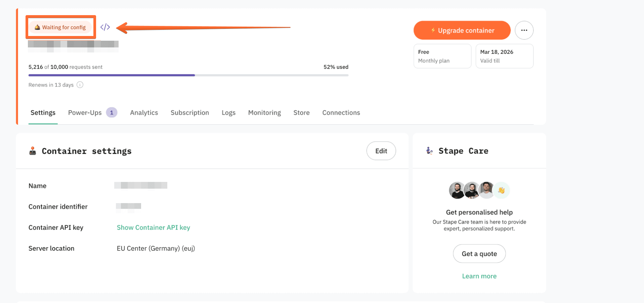Open the Learn more link
Viewport: 644px width, 303px height.
point(479,276)
